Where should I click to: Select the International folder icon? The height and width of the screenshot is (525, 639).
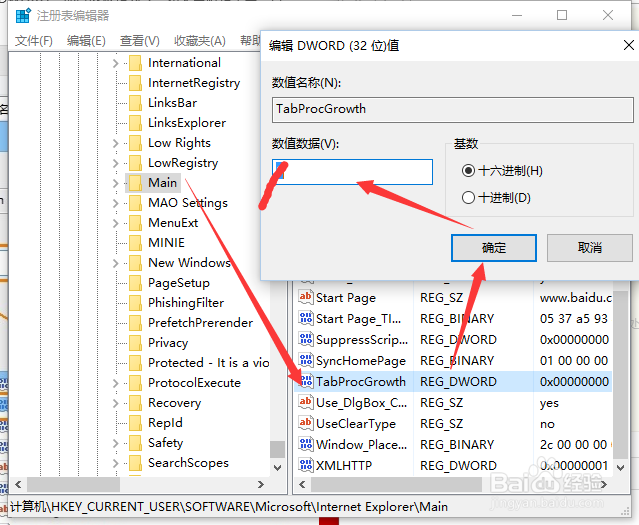click(x=135, y=63)
